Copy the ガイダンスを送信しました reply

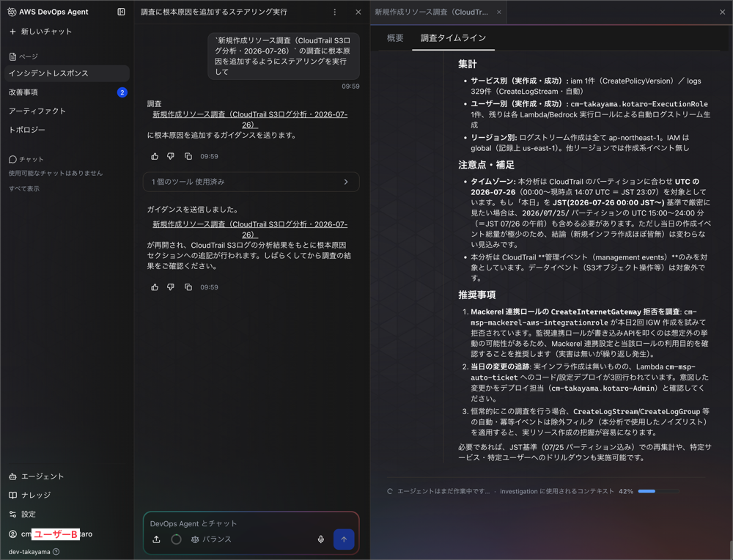coord(188,287)
